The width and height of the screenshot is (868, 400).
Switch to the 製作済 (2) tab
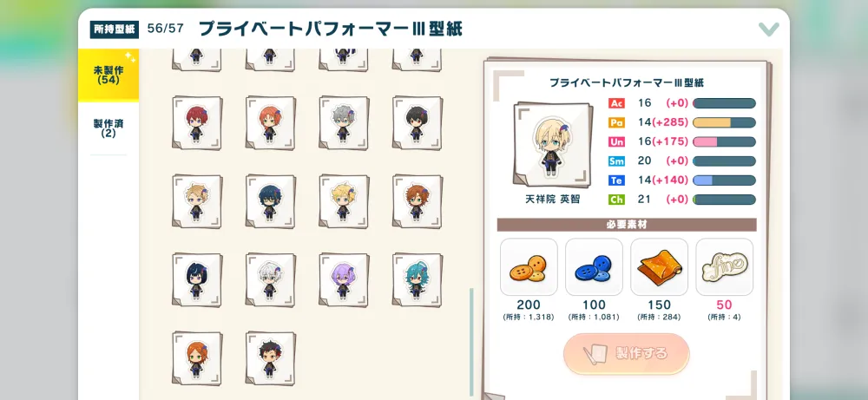108,128
